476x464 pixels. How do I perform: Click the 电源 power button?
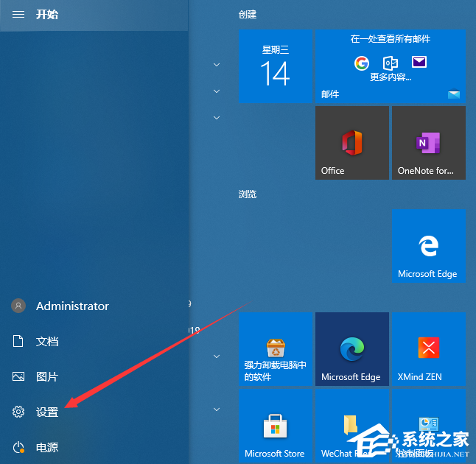point(18,447)
